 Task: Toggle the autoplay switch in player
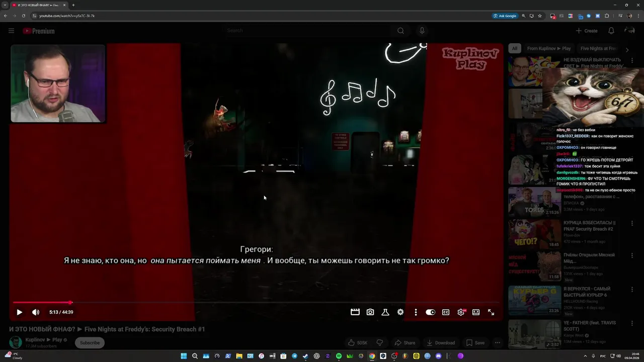[x=431, y=312]
